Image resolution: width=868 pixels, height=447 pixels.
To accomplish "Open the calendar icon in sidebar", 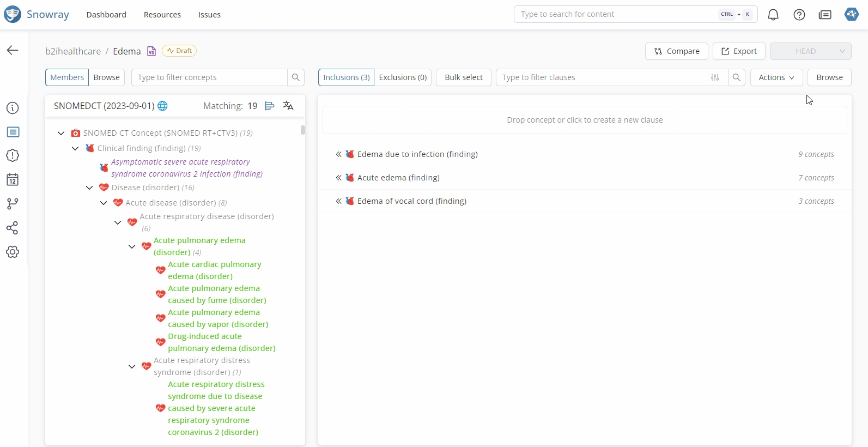I will (x=13, y=180).
